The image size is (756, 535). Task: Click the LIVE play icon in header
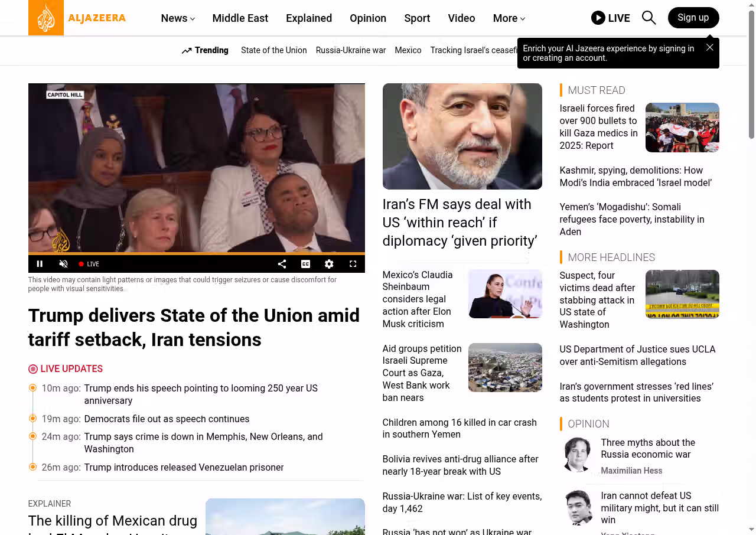click(598, 18)
